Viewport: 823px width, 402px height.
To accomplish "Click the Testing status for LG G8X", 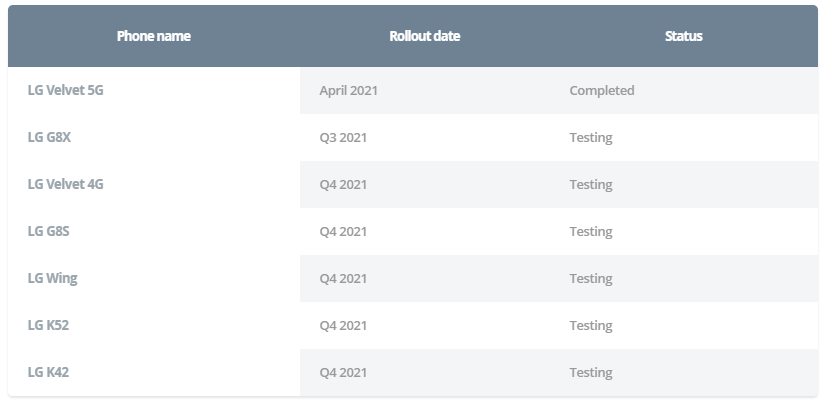I will tap(591, 138).
